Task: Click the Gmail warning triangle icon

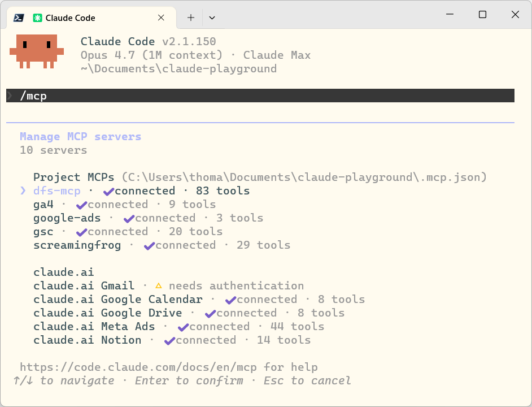Action: 159,286
